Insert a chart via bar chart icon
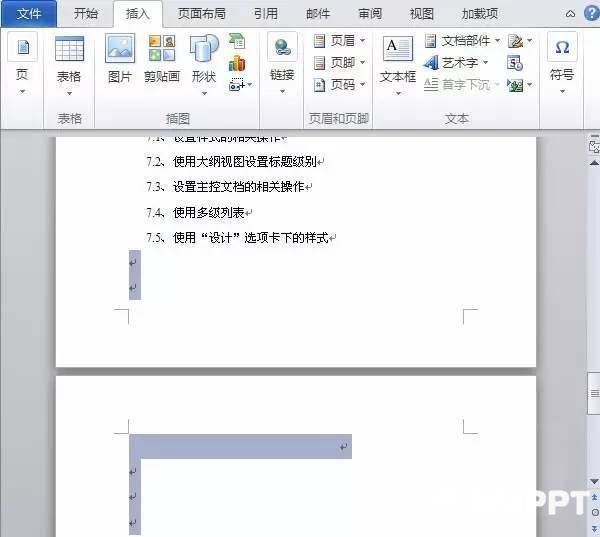The width and height of the screenshot is (600, 537). (237, 63)
